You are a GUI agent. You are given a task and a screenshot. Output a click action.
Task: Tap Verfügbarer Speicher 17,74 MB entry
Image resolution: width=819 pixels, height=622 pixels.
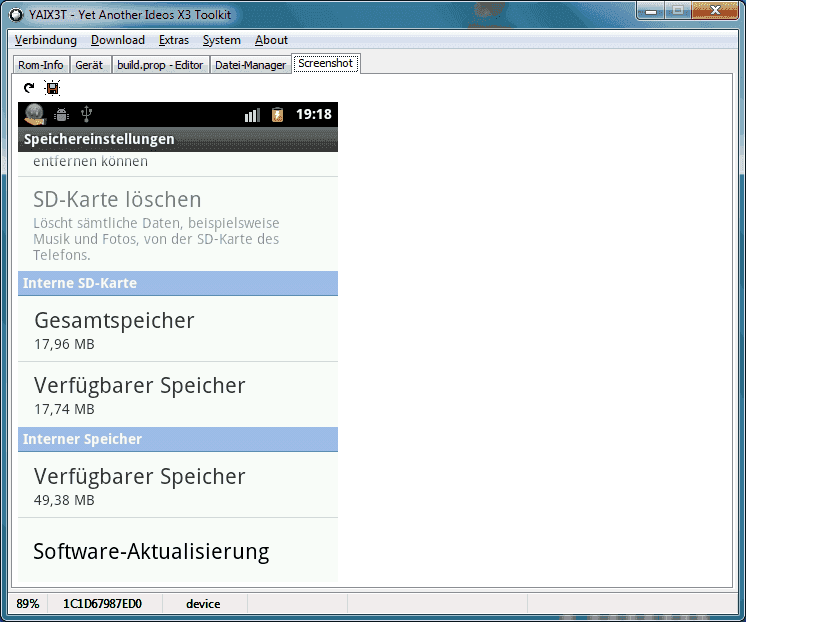click(178, 395)
